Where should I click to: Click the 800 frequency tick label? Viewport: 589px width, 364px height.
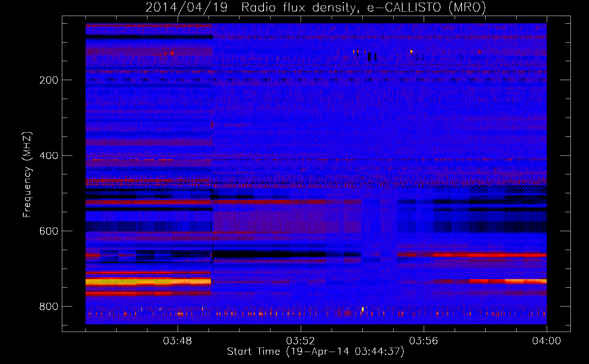click(x=49, y=306)
